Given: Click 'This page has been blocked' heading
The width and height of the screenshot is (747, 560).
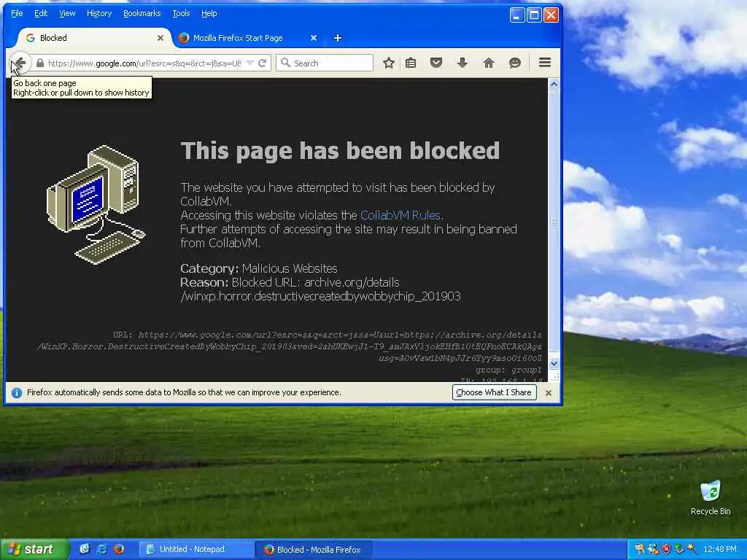Looking at the screenshot, I should point(340,151).
